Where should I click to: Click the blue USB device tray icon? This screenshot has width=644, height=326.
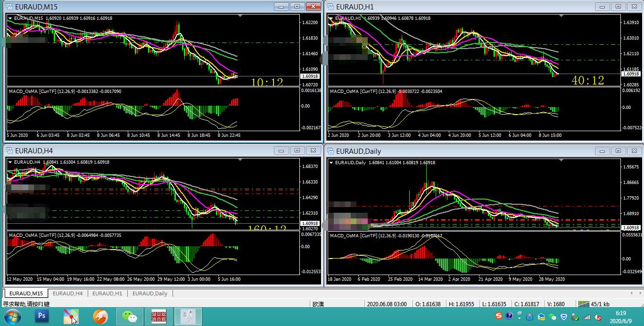point(530,317)
